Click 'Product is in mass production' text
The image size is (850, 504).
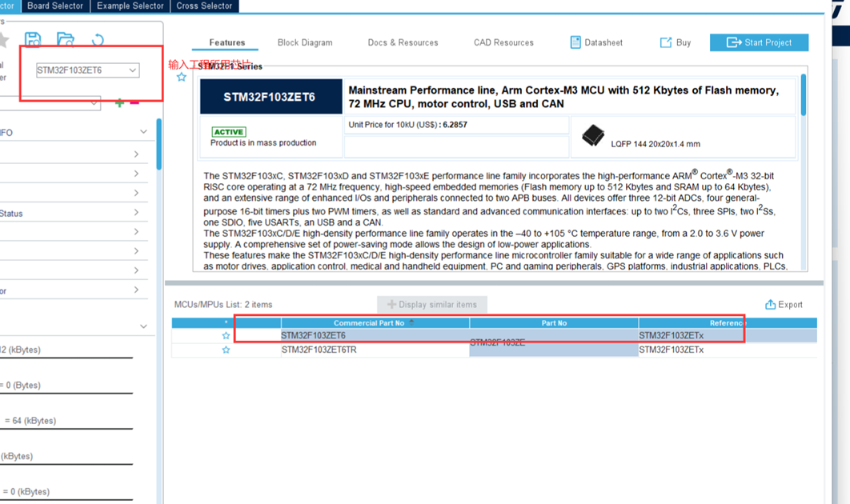pos(263,142)
